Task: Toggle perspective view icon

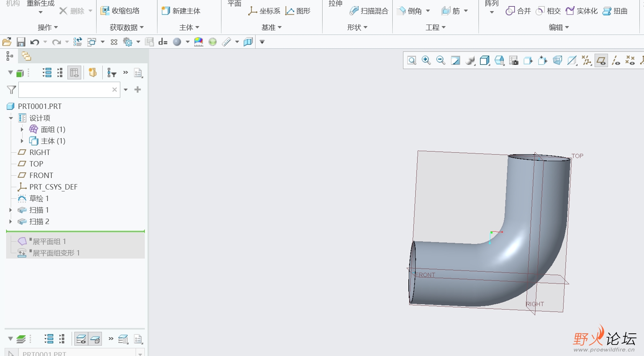Action: [x=557, y=61]
